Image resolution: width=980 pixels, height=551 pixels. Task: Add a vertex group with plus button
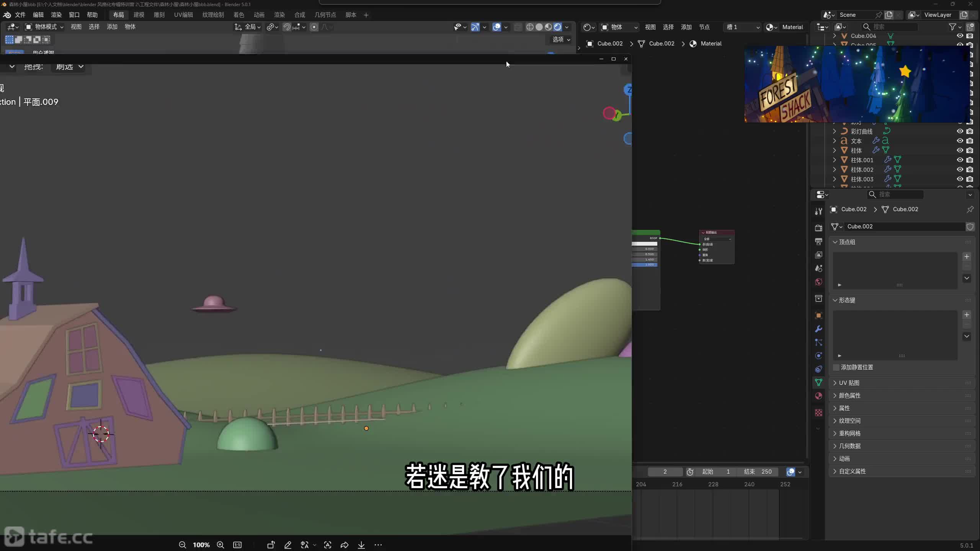pyautogui.click(x=967, y=257)
